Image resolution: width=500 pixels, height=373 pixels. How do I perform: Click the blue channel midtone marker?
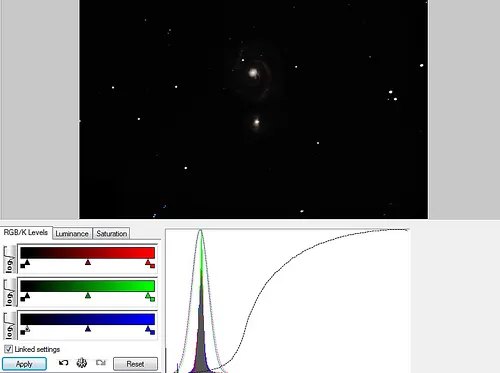tap(88, 329)
